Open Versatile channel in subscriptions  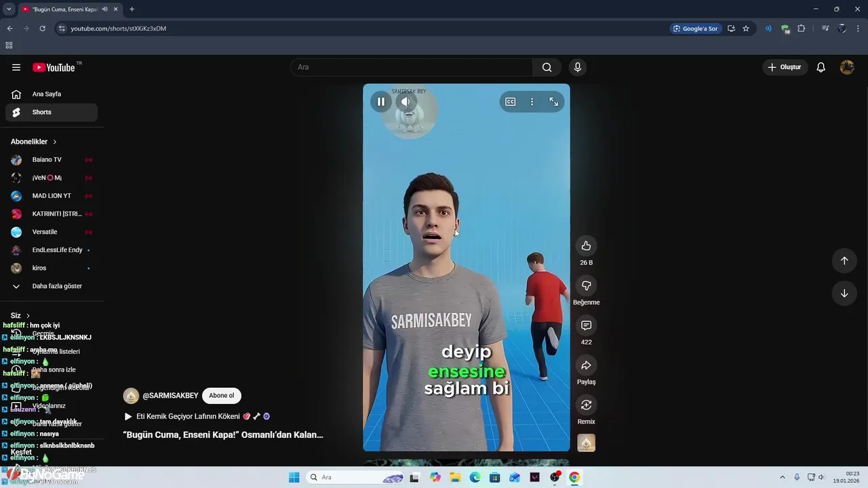(x=52, y=232)
